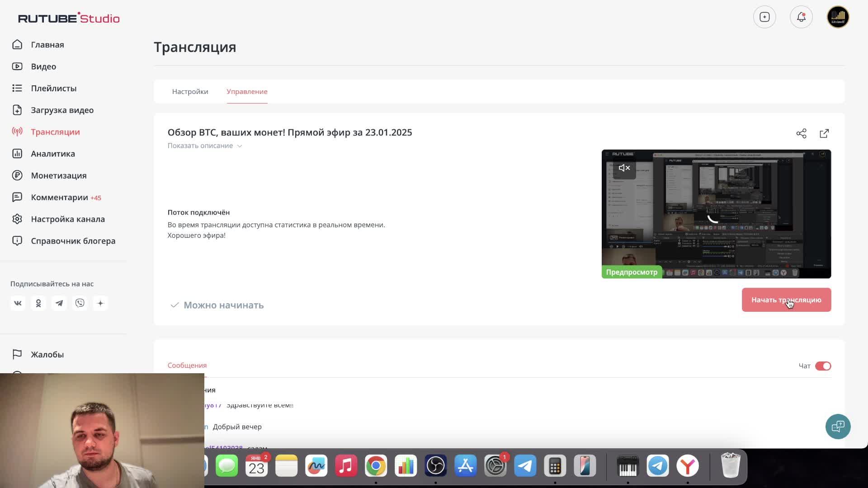
Task: Click Начать трансляцию button
Action: [786, 300]
